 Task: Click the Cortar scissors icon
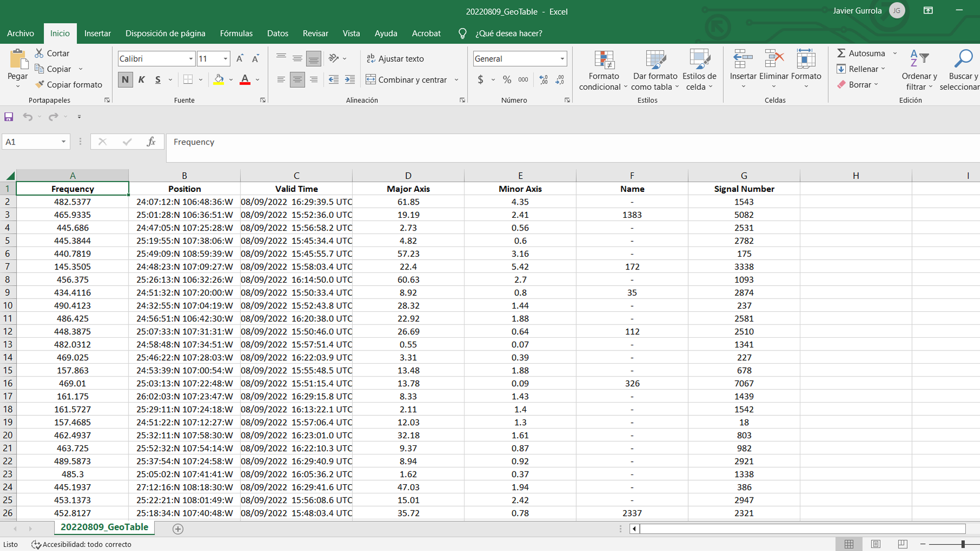(x=39, y=53)
